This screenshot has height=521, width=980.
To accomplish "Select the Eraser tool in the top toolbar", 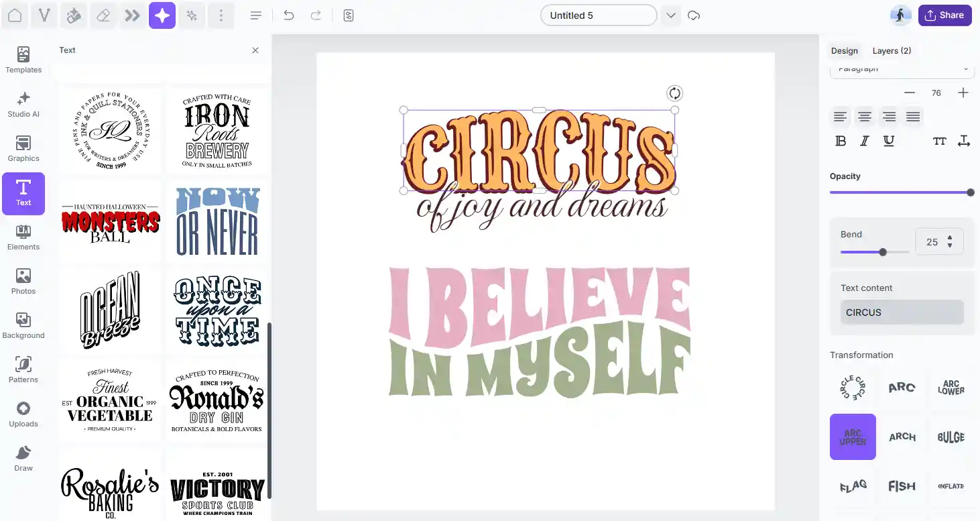I will coord(103,15).
